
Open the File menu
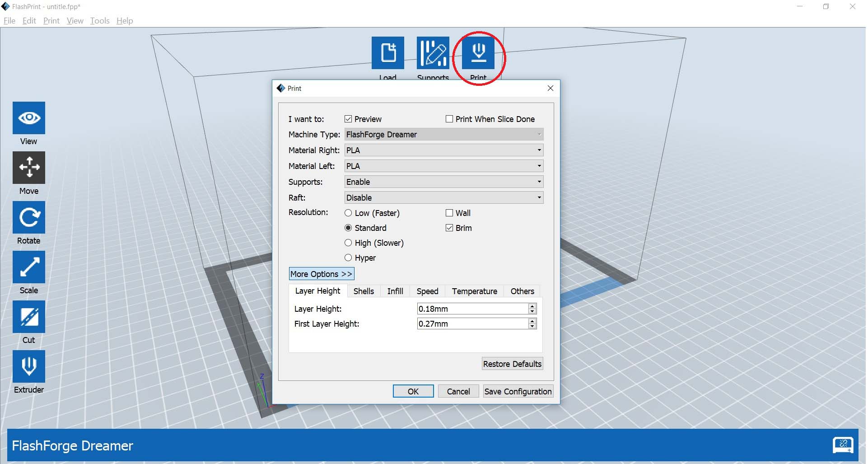9,21
